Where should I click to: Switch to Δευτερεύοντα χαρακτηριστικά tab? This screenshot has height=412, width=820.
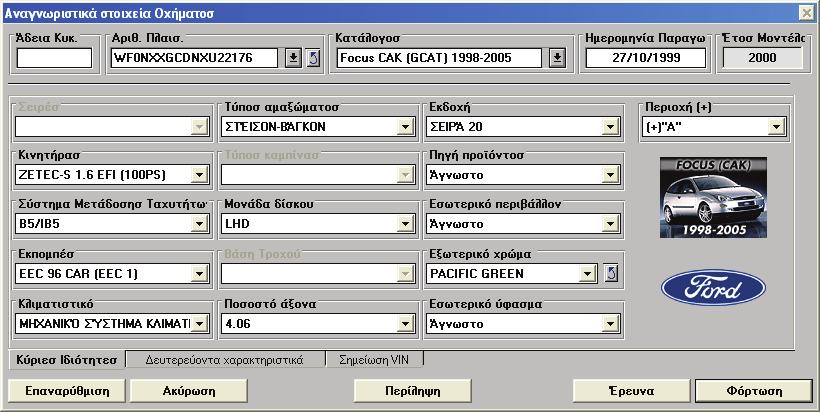225,360
